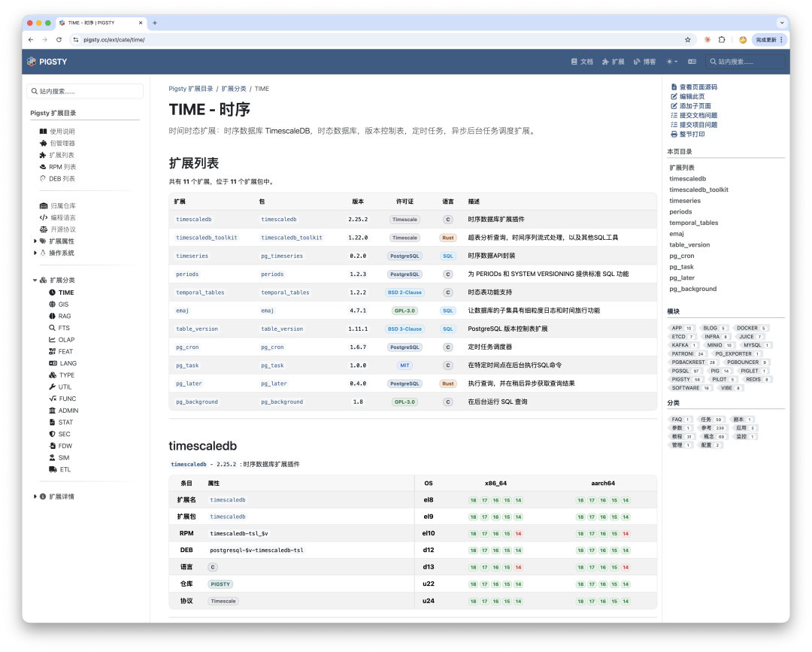Screen dimensions: 812x652
Task: Expand the 操作系统 tree node arrow
Action: point(35,253)
